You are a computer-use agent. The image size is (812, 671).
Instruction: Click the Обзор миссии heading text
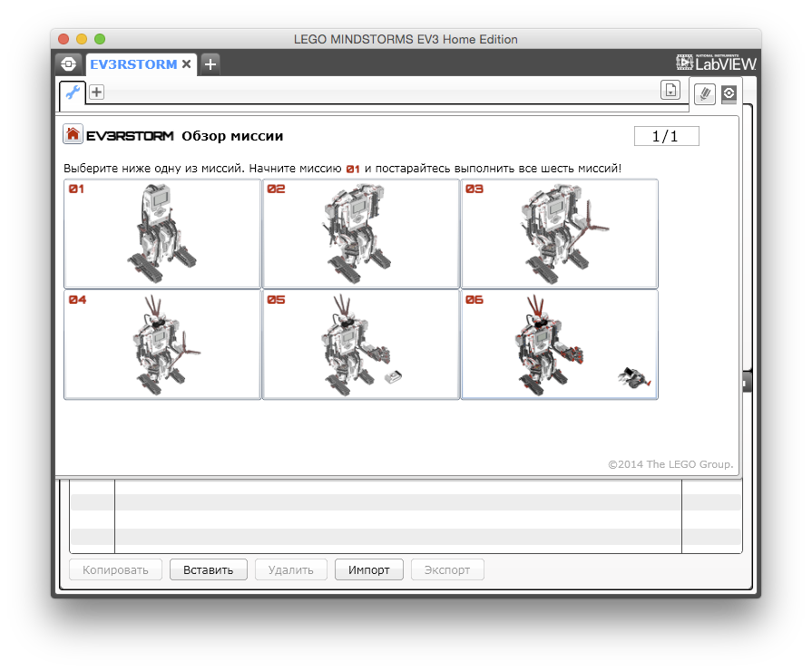pyautogui.click(x=232, y=136)
